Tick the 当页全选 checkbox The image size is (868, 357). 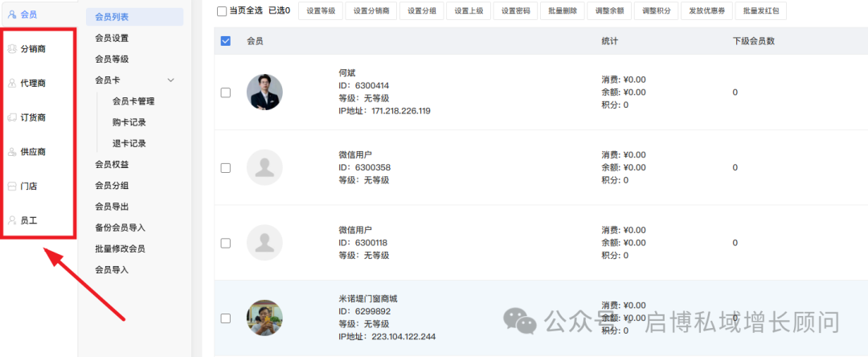click(x=222, y=11)
